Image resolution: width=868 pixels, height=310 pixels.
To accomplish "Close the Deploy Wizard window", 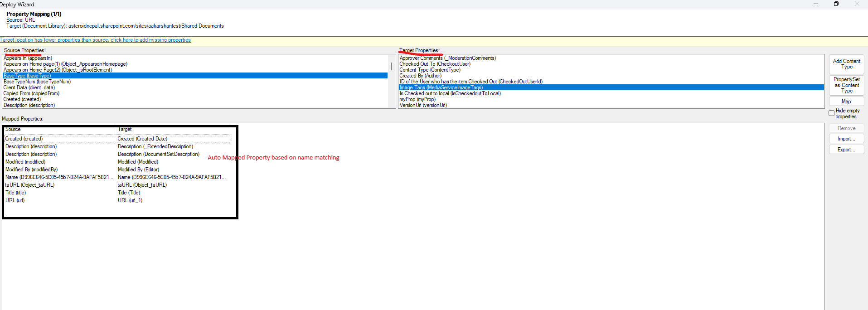I will 857,4.
